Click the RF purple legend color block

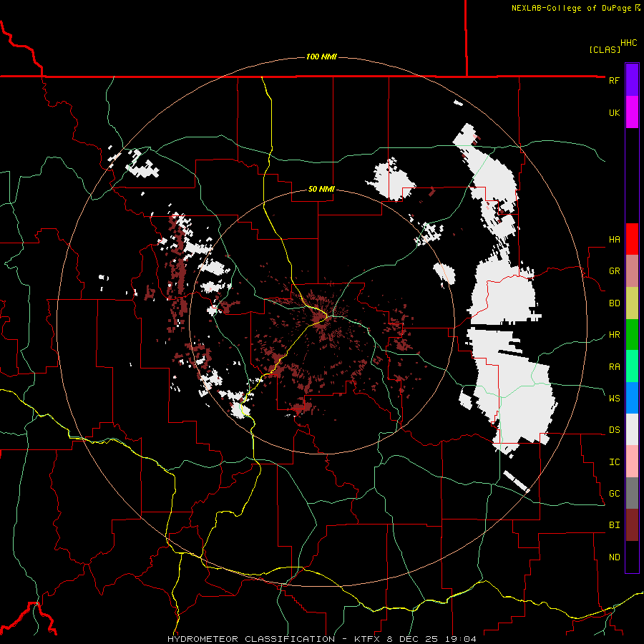pyautogui.click(x=632, y=80)
